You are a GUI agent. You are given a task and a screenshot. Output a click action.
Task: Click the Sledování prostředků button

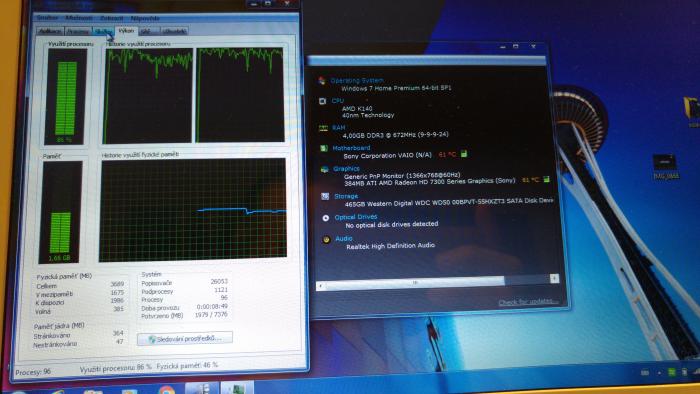(185, 339)
